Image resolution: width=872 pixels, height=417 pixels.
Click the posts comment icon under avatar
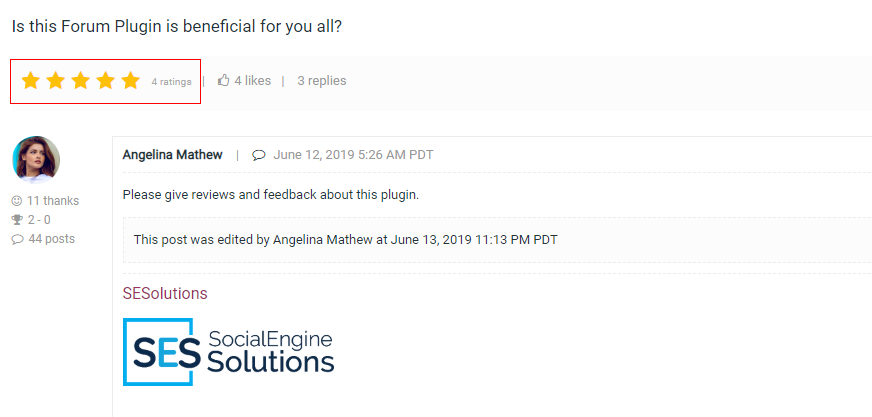click(x=17, y=239)
